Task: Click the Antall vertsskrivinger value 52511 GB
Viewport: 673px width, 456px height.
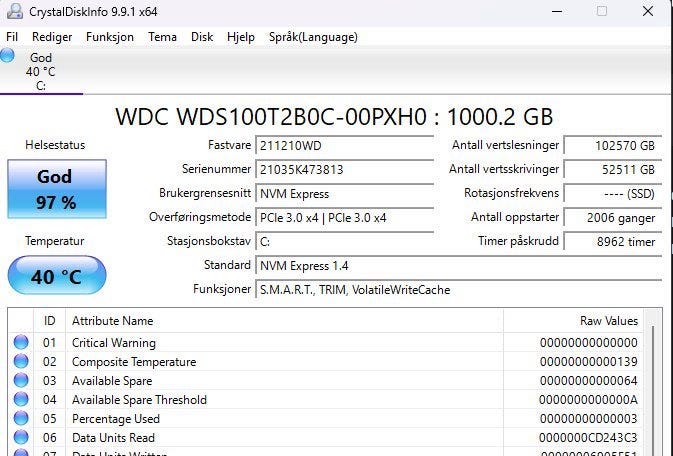Action: coord(613,170)
